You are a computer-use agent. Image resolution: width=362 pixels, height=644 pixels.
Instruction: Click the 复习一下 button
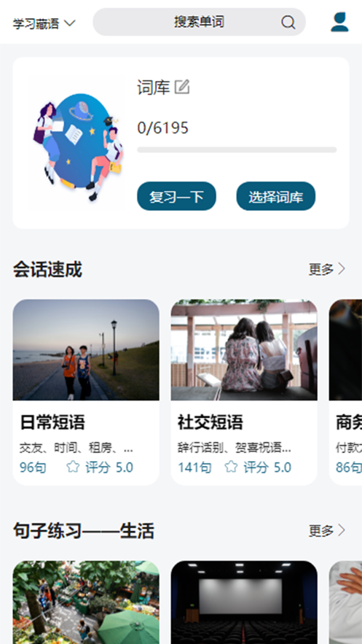coord(177,196)
